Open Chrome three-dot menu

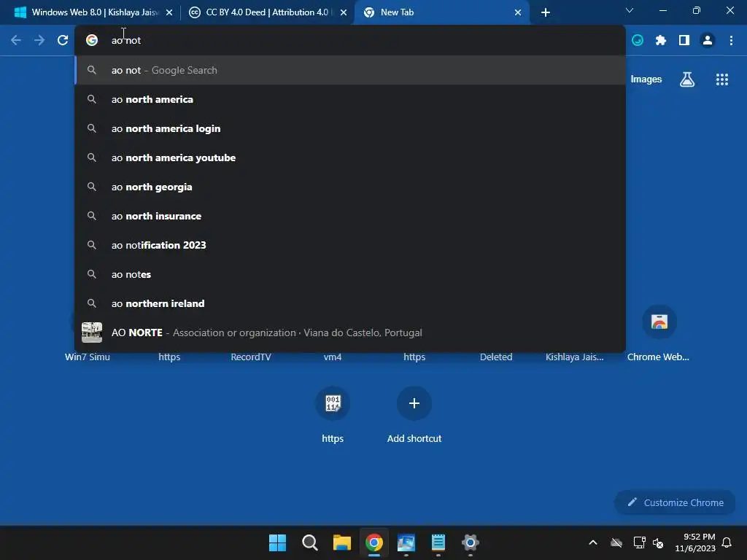pyautogui.click(x=731, y=41)
